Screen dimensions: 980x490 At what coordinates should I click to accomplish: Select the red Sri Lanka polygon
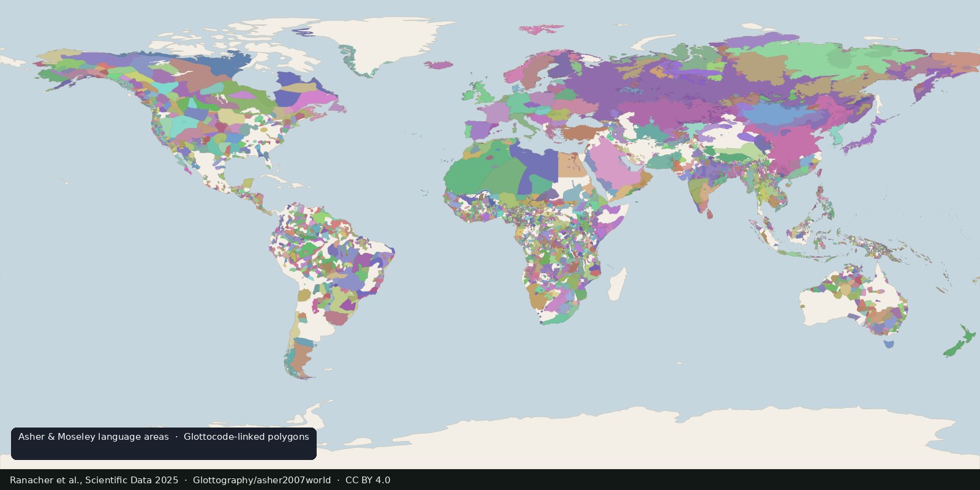[x=710, y=214]
